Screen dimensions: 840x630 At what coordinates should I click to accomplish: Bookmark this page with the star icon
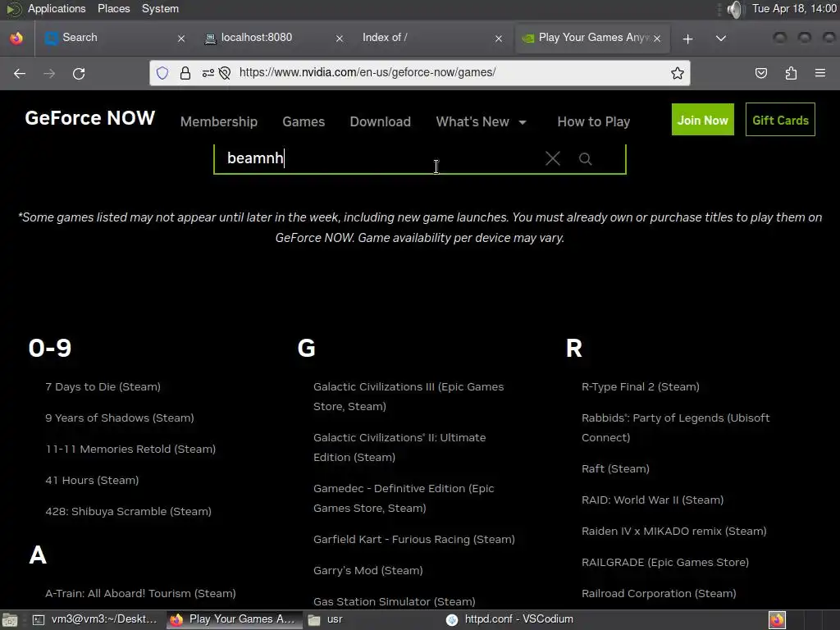click(677, 73)
